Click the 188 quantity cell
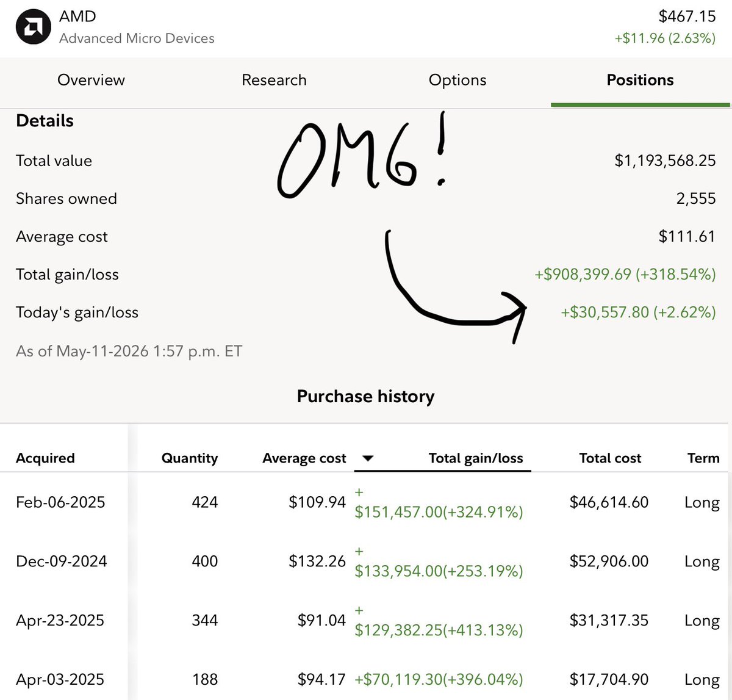Screen dimensions: 732x700 click(x=204, y=680)
